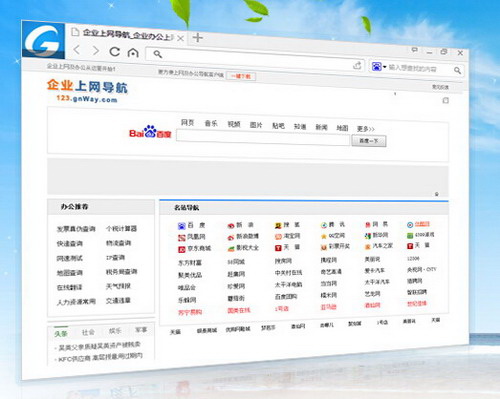This screenshot has height=399, width=500.
Task: Click the Baidu paw search engine icon
Action: pos(377,67)
